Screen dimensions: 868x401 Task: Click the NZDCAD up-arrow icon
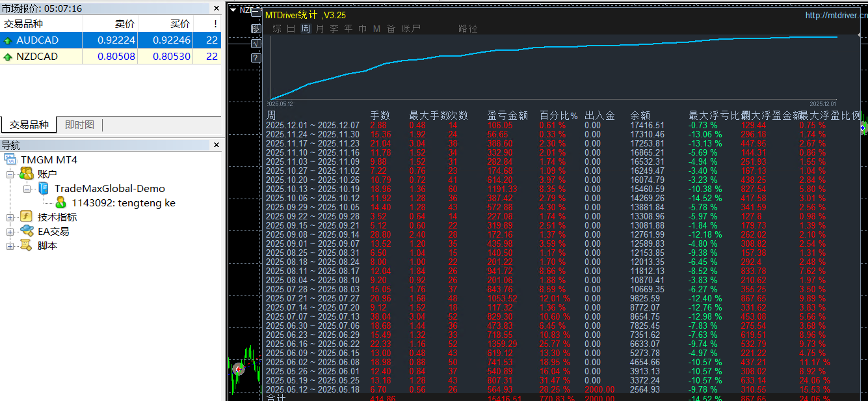pos(8,57)
